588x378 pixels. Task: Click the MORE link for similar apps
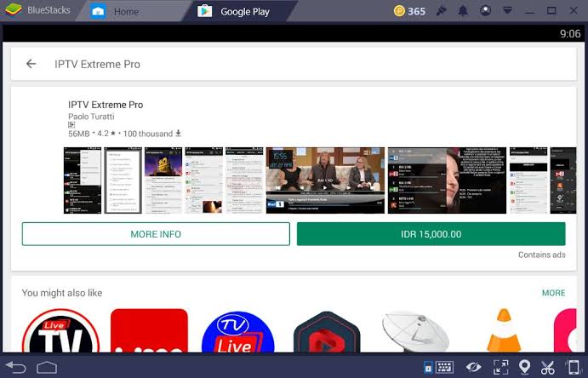click(x=553, y=293)
